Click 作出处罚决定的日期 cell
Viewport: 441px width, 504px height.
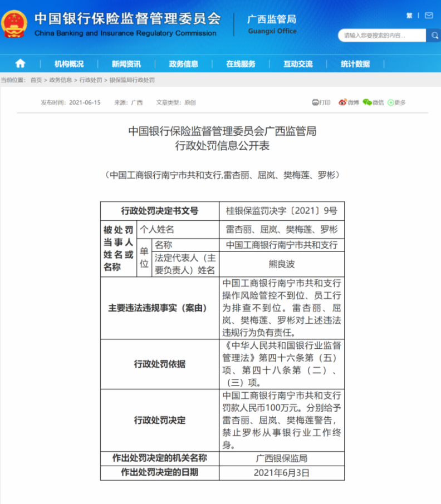[160, 473]
